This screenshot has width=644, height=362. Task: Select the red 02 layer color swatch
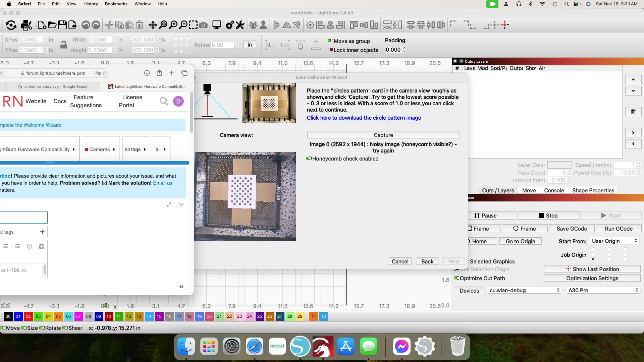coord(28,316)
